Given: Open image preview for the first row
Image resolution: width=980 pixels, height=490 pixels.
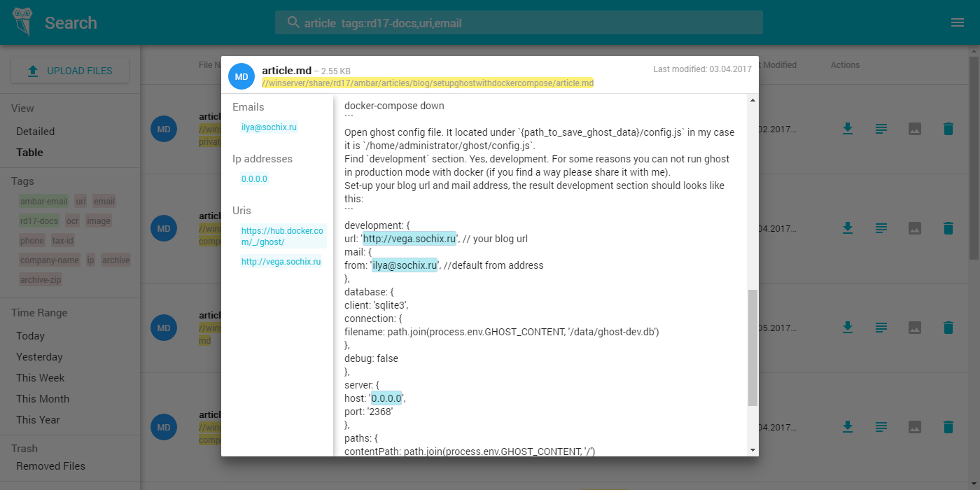Looking at the screenshot, I should 914,129.
